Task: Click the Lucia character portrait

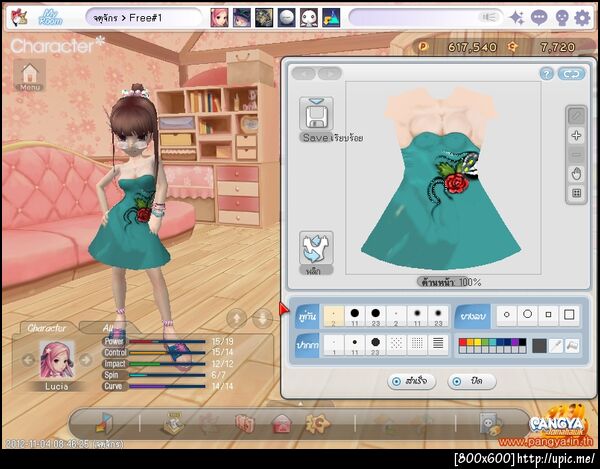Action: point(57,360)
